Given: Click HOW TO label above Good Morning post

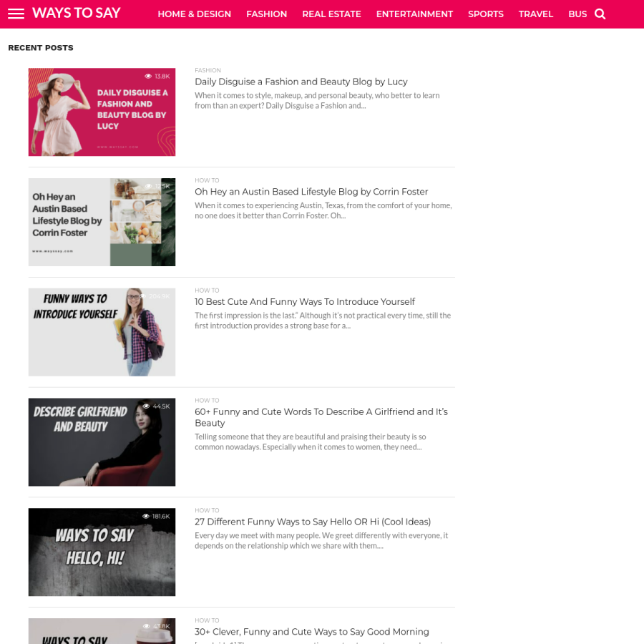Looking at the screenshot, I should (207, 621).
